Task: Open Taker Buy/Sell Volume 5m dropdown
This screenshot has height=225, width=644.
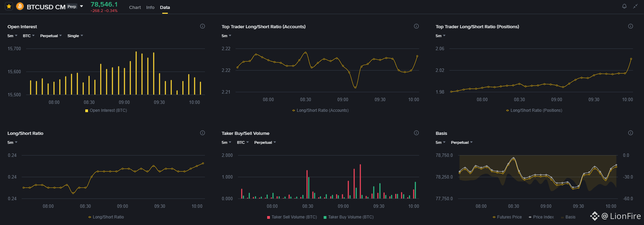Action: pos(226,142)
